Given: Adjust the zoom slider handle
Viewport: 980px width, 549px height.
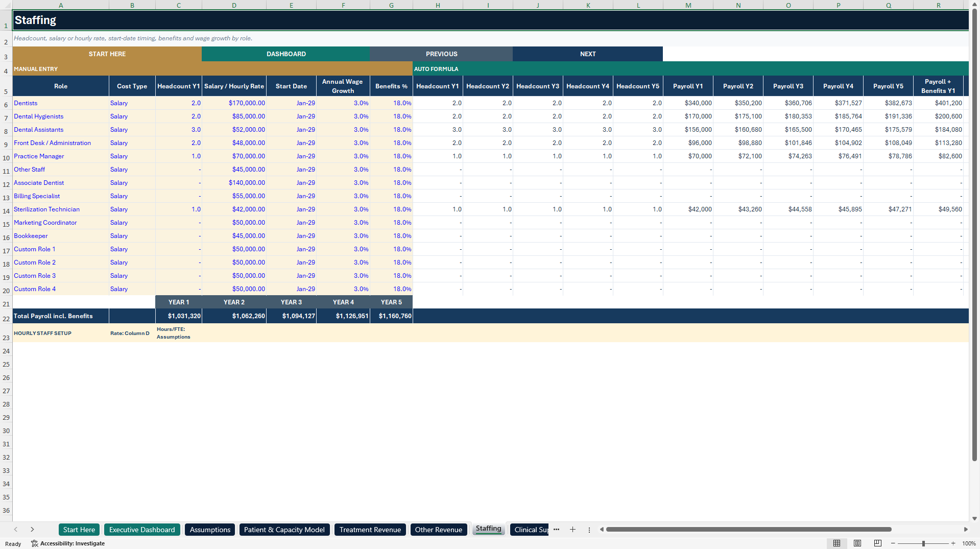Looking at the screenshot, I should click(x=923, y=543).
